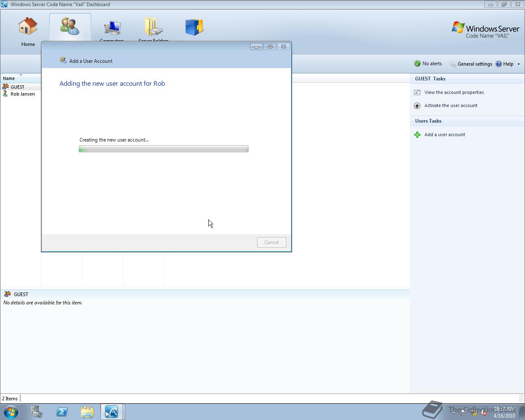Click the Dashboard window title icon
This screenshot has height=420, width=525.
point(4,5)
